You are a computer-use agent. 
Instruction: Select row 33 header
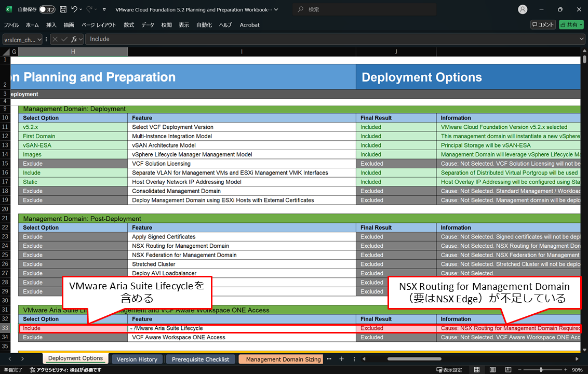coord(5,328)
